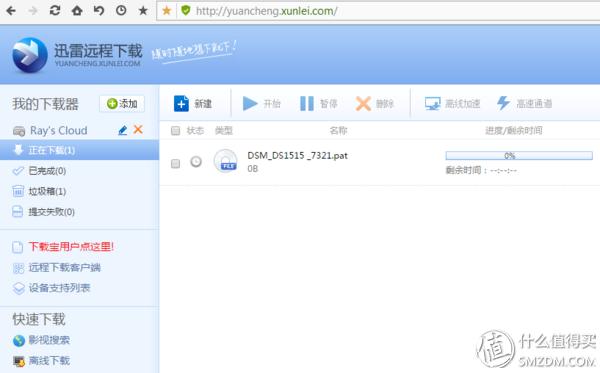Select the Ray's Cloud downloader
Image resolution: width=600 pixels, height=373 pixels.
coord(59,130)
